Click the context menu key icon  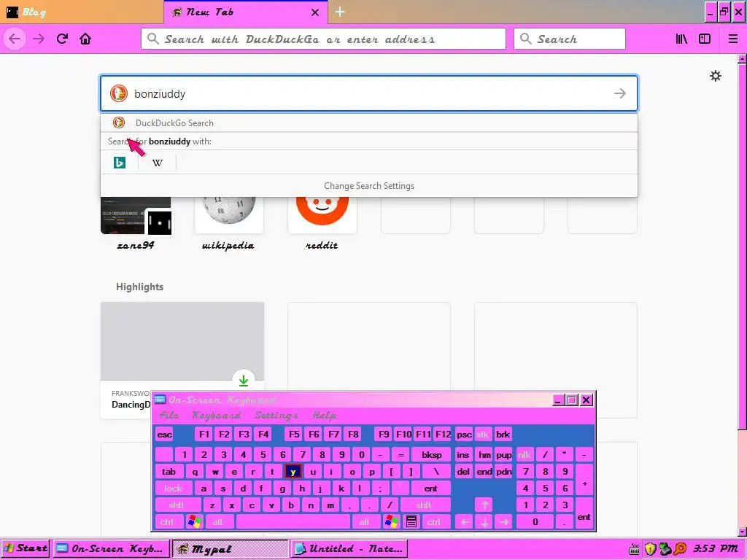(x=411, y=522)
